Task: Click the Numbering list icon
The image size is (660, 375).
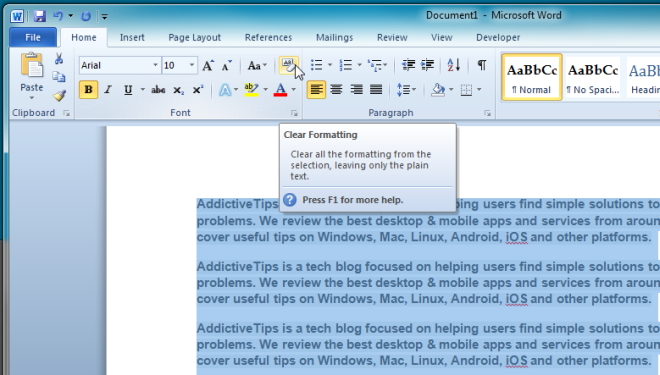Action: [346, 65]
